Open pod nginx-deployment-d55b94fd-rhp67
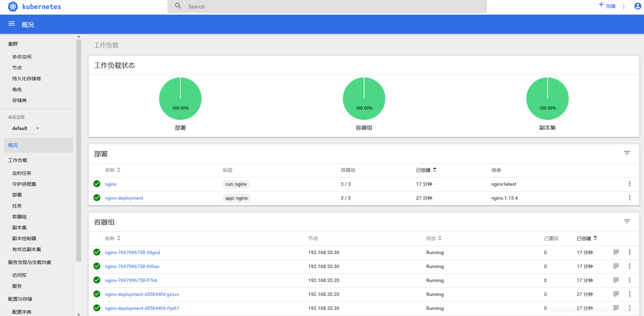Viewport: 644px width, 316px height. click(x=142, y=308)
